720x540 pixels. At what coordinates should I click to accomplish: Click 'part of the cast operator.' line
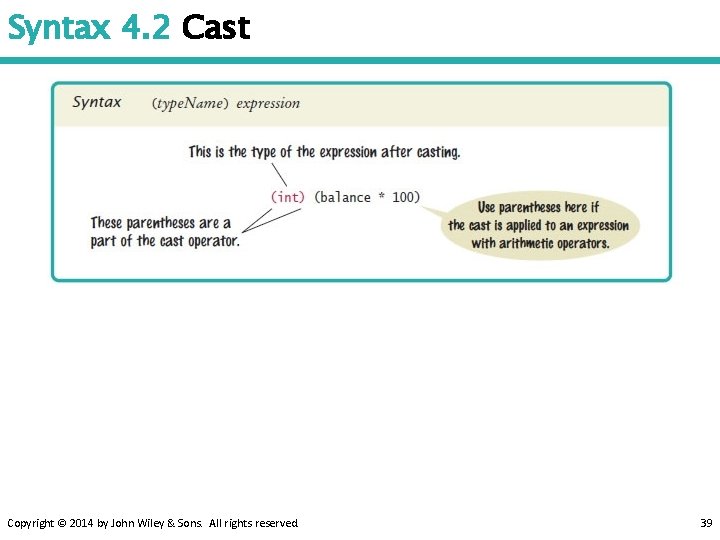165,241
